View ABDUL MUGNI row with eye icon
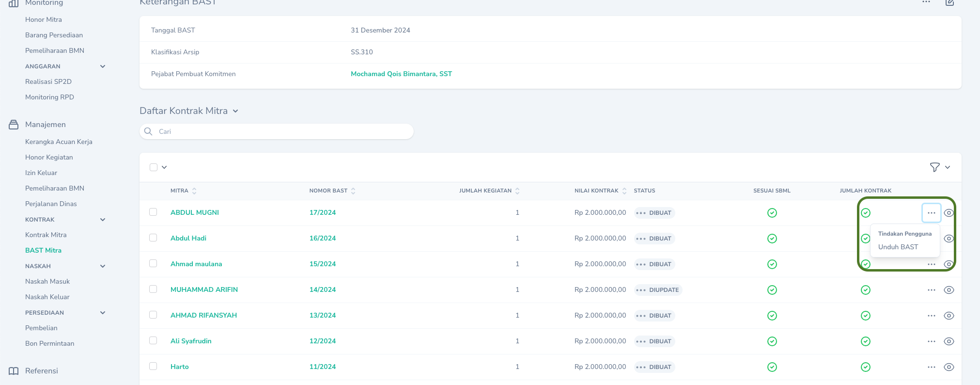The image size is (980, 385). pyautogui.click(x=949, y=213)
